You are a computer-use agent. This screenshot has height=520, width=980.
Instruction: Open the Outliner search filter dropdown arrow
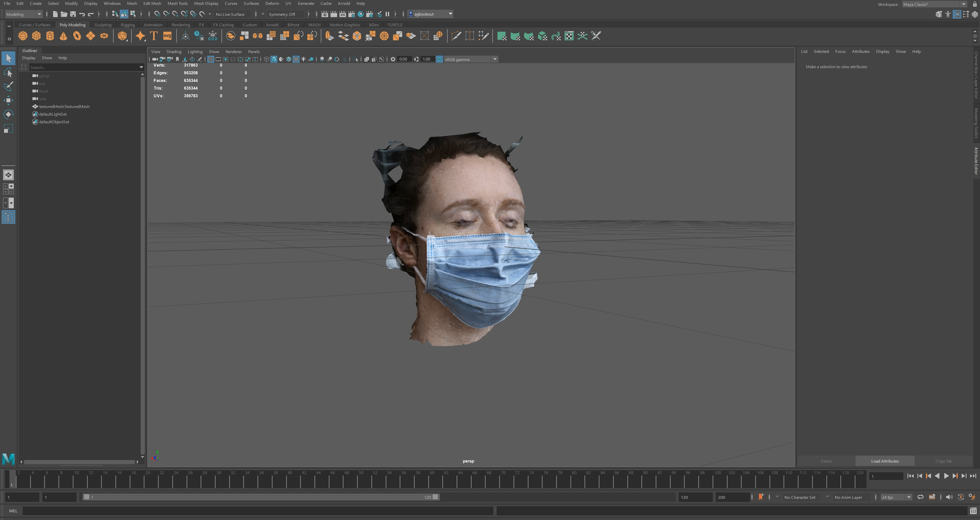pos(141,67)
